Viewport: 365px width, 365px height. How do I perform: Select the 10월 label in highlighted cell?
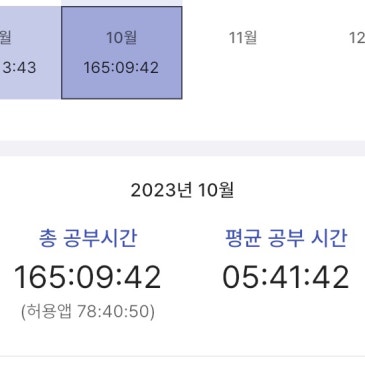pyautogui.click(x=121, y=37)
